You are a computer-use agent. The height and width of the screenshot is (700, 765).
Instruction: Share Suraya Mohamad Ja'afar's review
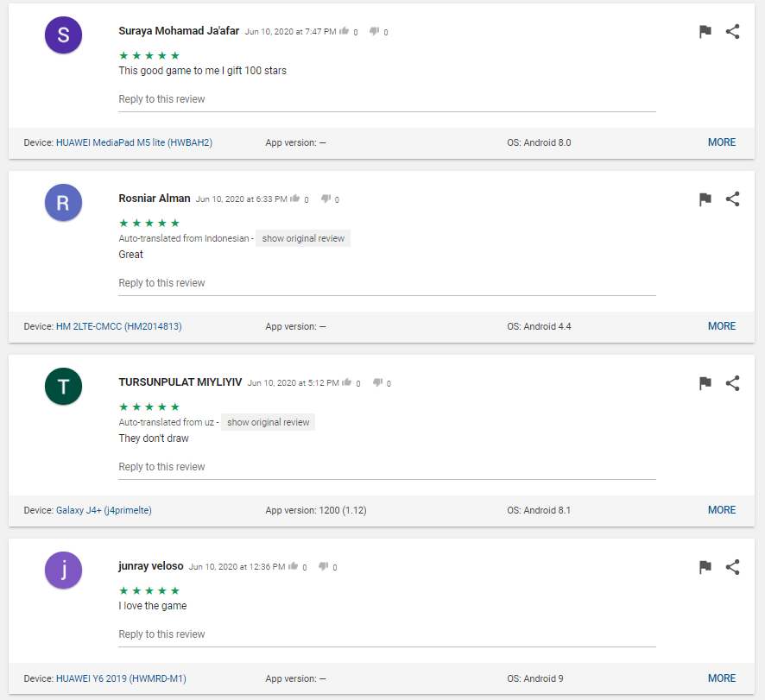point(732,32)
